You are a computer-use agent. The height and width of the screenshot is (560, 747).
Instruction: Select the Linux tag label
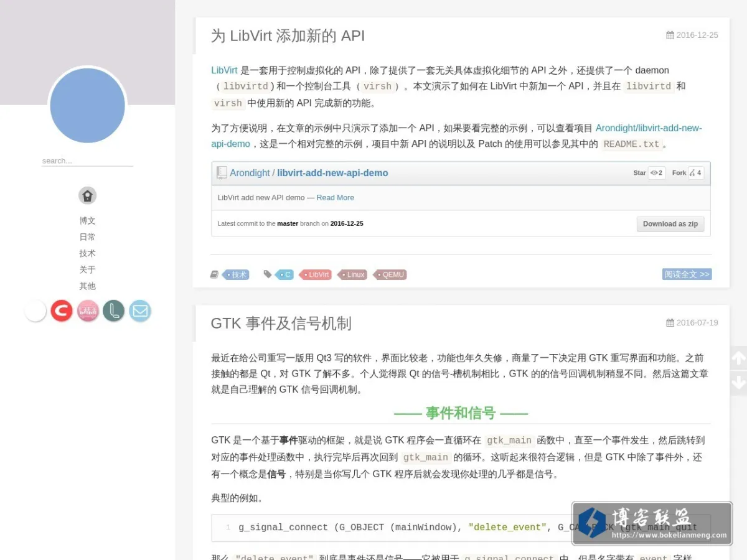[x=354, y=274]
